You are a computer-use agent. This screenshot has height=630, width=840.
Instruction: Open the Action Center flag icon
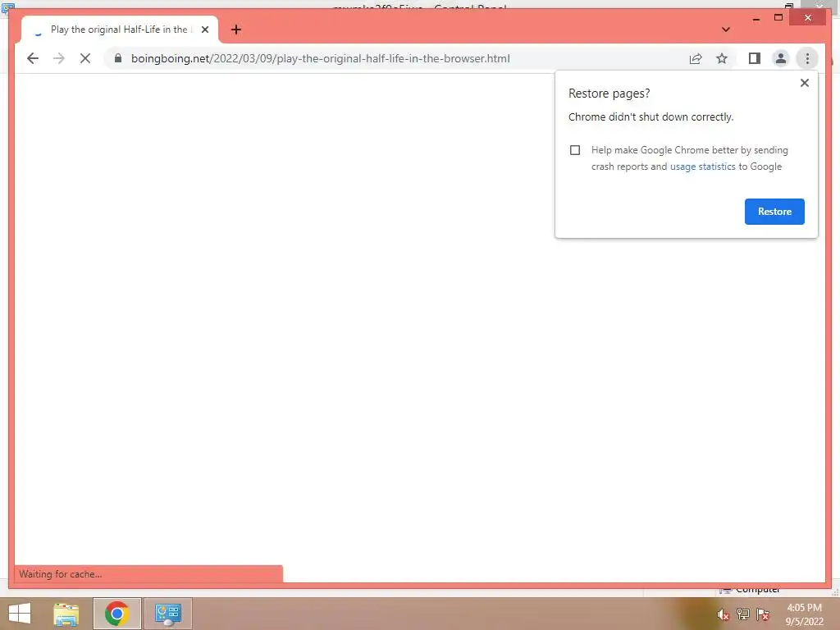coord(763,614)
